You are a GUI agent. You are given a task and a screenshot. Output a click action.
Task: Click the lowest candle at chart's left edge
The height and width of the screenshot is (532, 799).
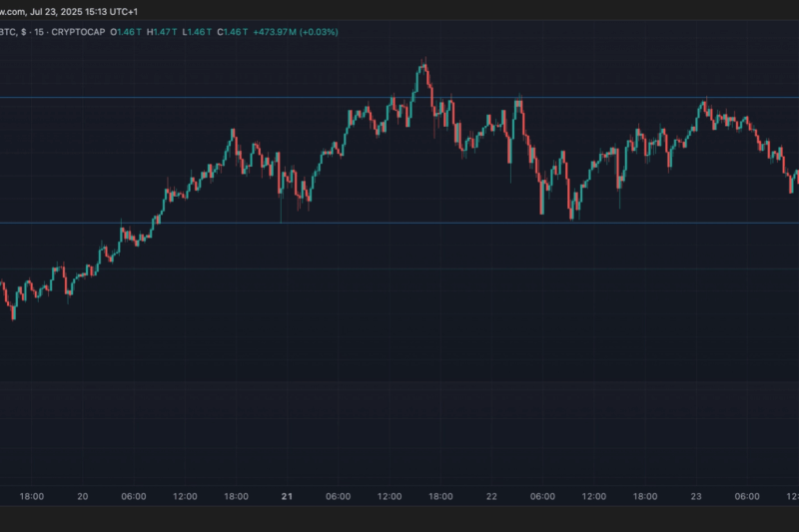click(13, 312)
